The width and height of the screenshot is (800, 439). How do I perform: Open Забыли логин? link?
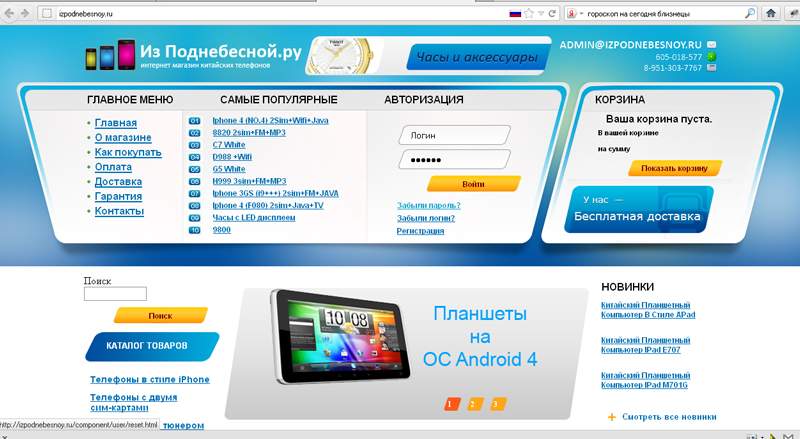tap(426, 218)
